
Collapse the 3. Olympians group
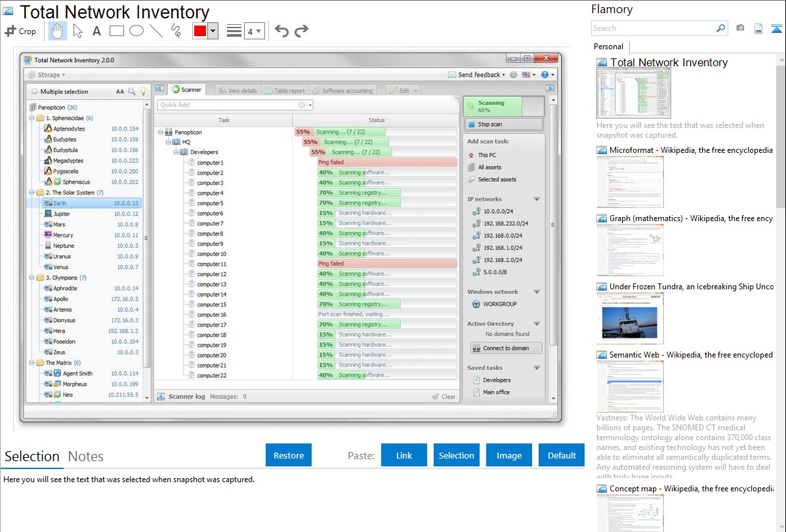(x=31, y=277)
